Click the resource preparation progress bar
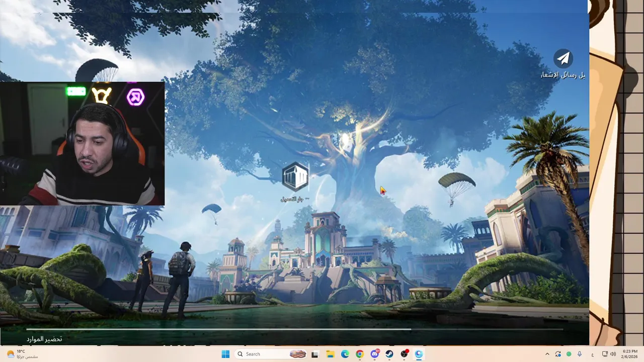This screenshot has width=644, height=362. pyautogui.click(x=294, y=329)
